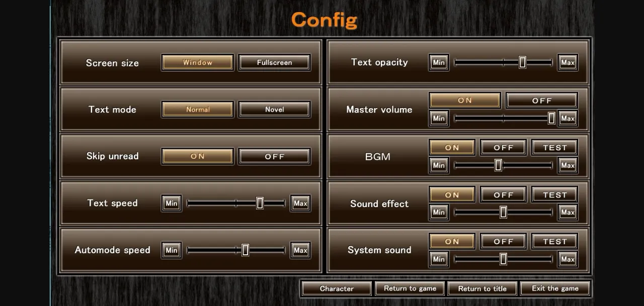This screenshot has height=306, width=644.
Task: Set Text opacity to Min
Action: point(439,63)
